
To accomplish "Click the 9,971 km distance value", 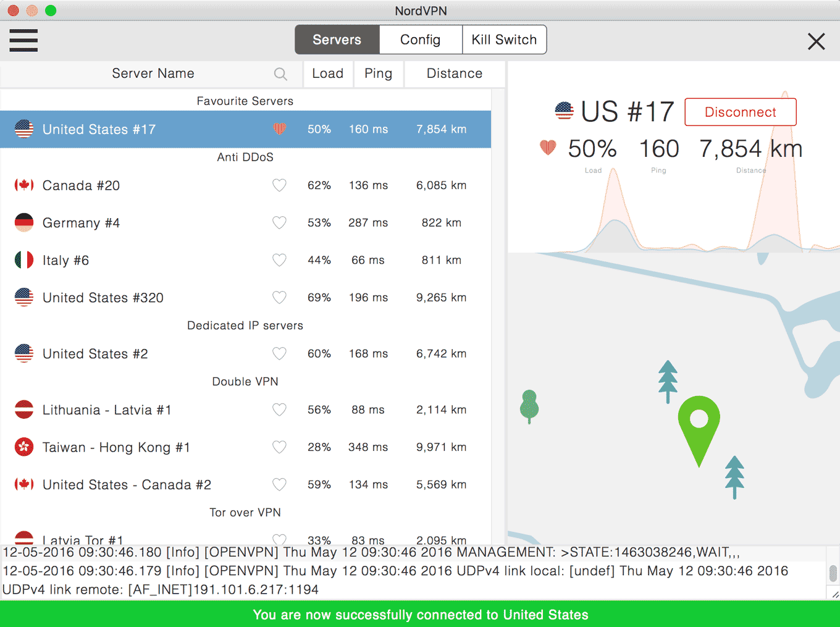I will click(442, 447).
